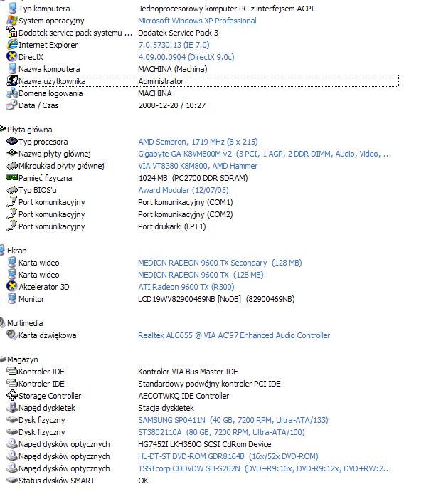
Task: Click the Karta dźwiękowa speaker icon
Action: tap(11, 335)
